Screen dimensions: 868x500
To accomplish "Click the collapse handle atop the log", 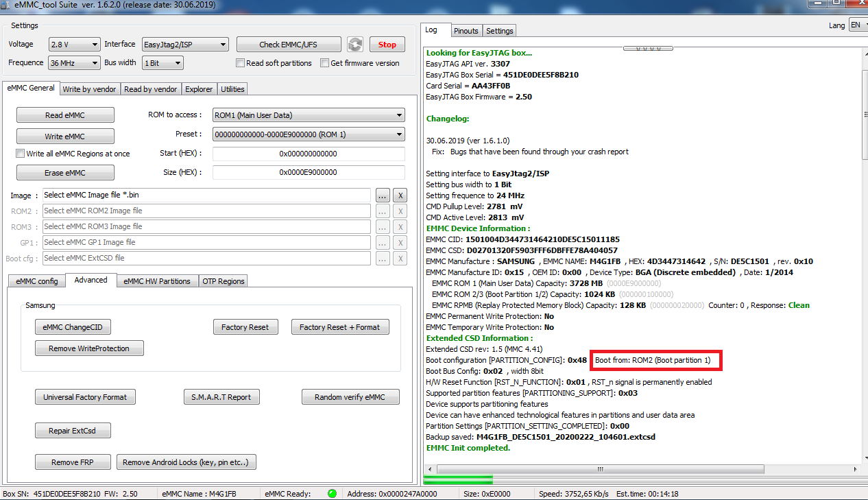I will [x=648, y=49].
